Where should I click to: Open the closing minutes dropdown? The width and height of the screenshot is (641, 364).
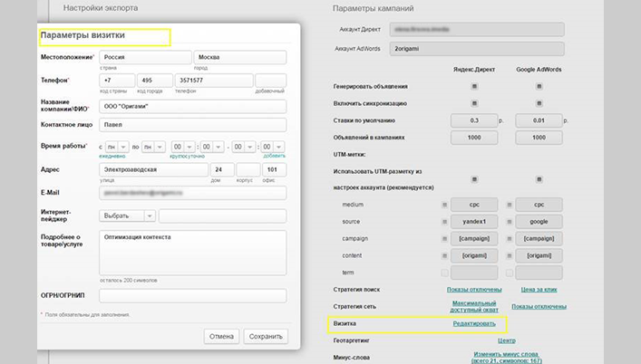tap(273, 147)
